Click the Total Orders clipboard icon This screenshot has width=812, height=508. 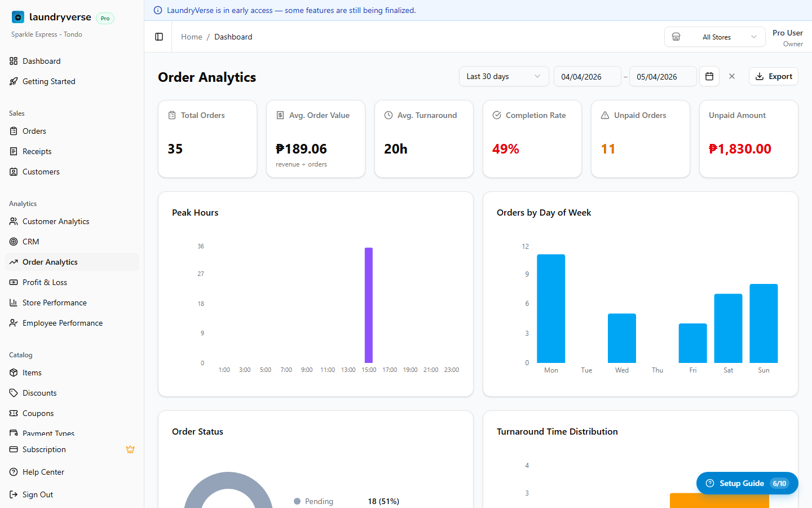tap(172, 115)
